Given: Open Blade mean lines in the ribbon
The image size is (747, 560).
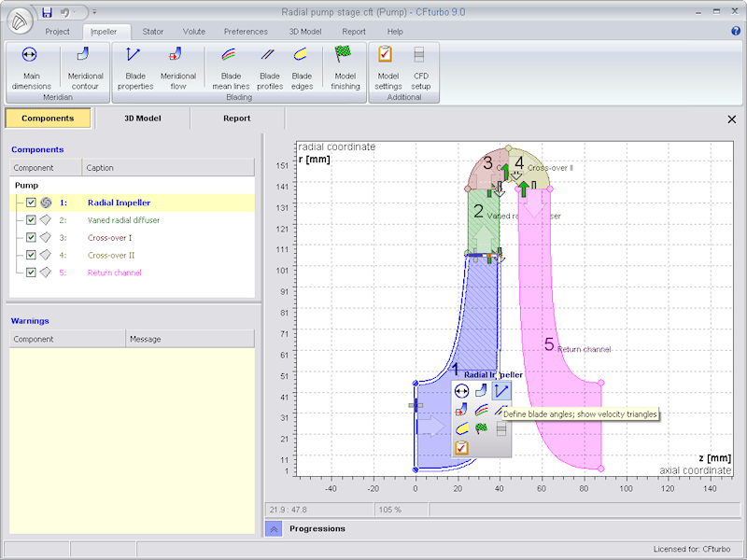Looking at the screenshot, I should [231, 68].
